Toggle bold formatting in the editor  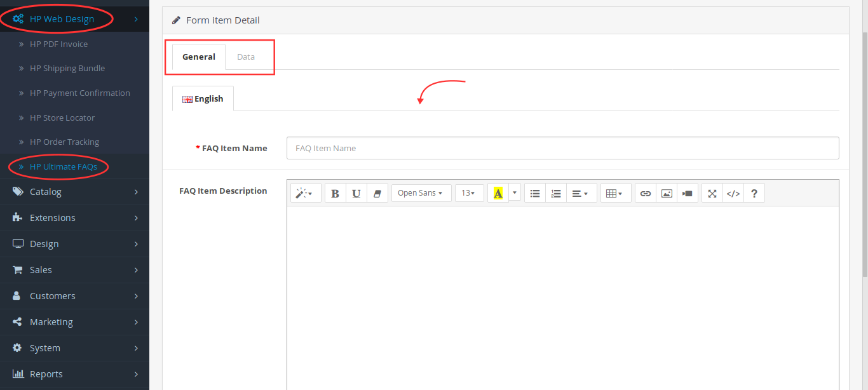[335, 193]
